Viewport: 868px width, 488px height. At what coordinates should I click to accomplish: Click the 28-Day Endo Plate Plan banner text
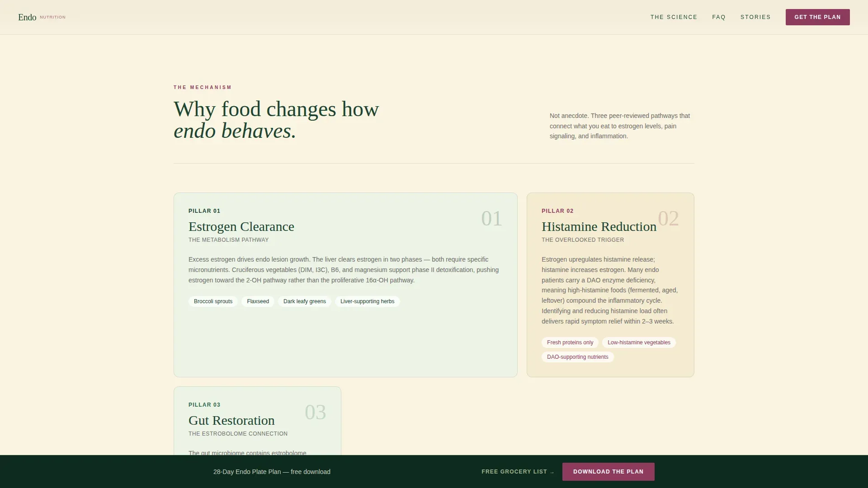[x=272, y=472]
